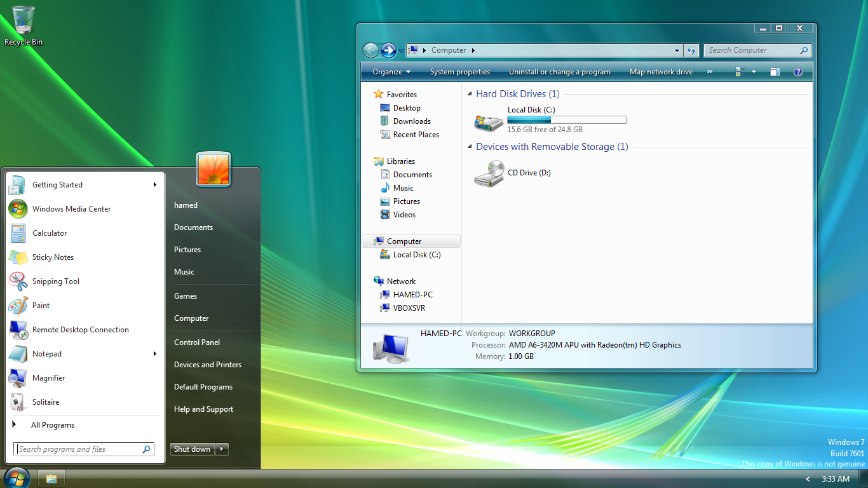The height and width of the screenshot is (488, 868).
Task: Open Control Panel from Start menu
Action: coord(197,342)
